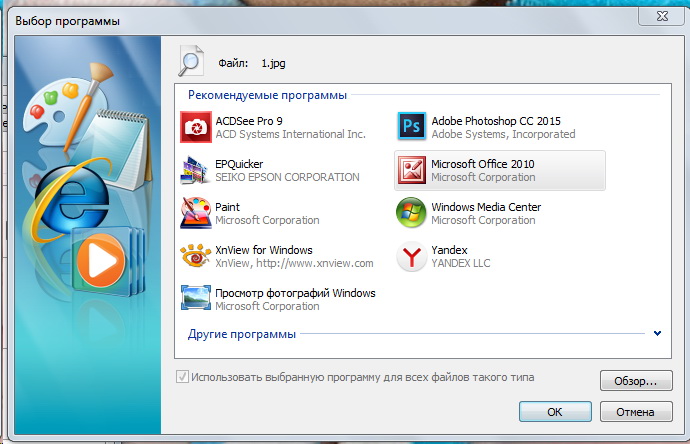Choose 'Microsoft Office 2010' program name
690x444 pixels.
[483, 164]
